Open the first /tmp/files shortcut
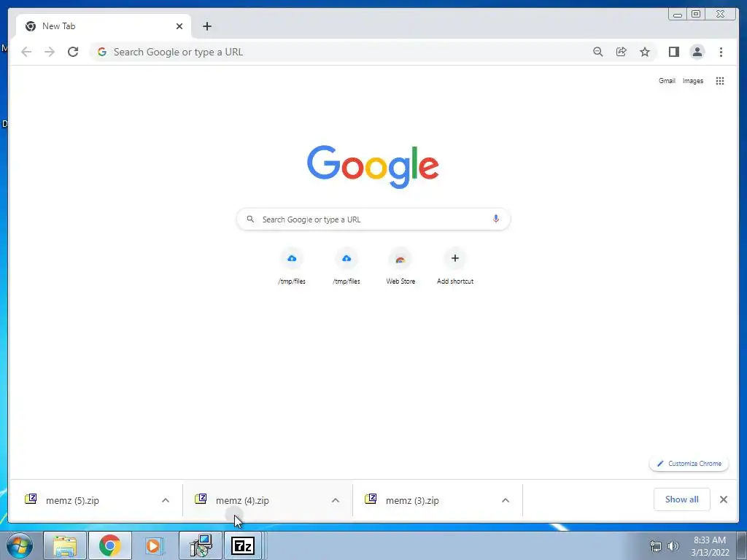Viewport: 747px width, 560px height. click(292, 267)
